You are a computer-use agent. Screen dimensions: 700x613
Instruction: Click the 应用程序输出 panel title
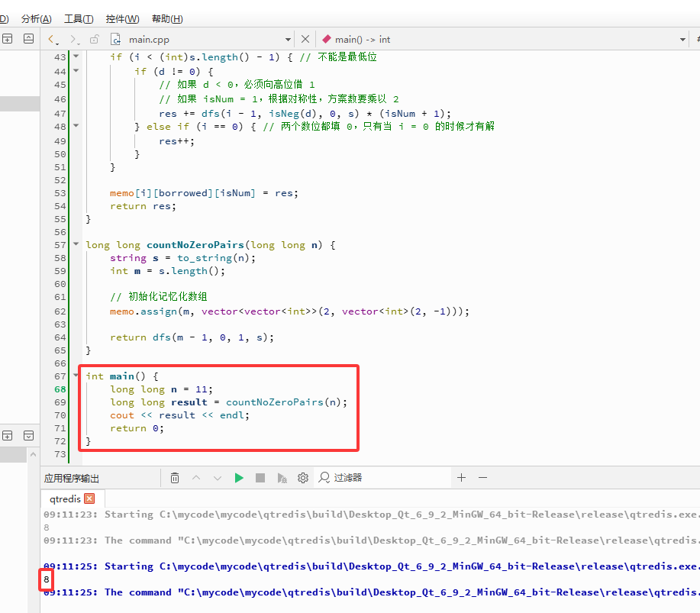point(72,478)
